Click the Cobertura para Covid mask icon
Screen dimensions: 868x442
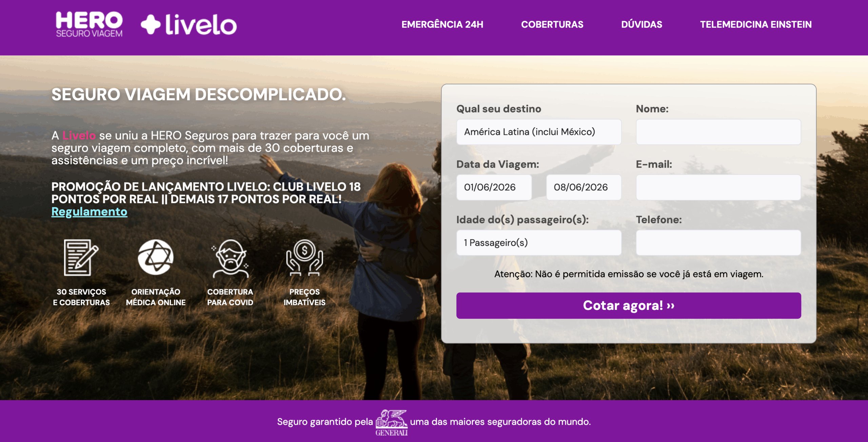coord(230,258)
